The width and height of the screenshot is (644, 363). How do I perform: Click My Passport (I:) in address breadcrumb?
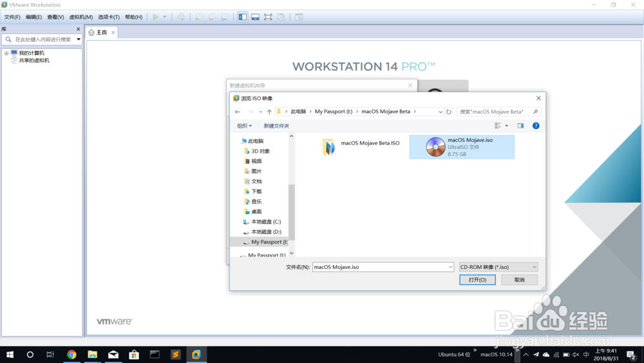(x=334, y=112)
